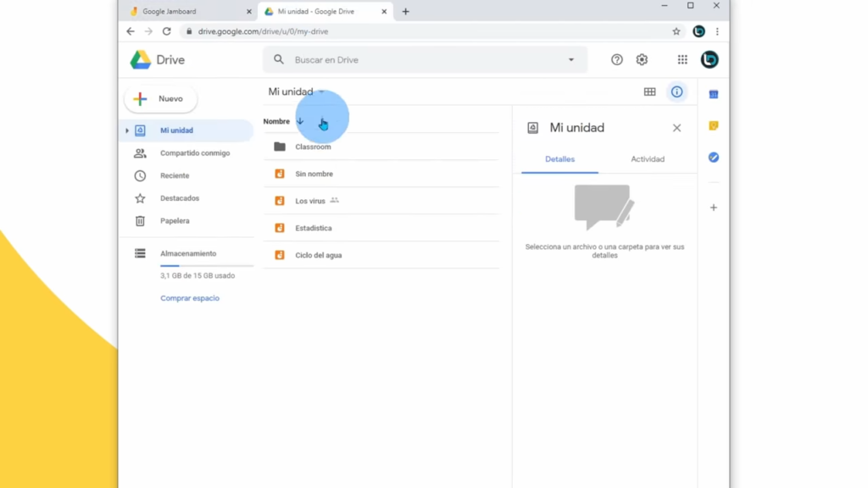Click the browser forward arrow
The image size is (868, 488).
pos(148,31)
